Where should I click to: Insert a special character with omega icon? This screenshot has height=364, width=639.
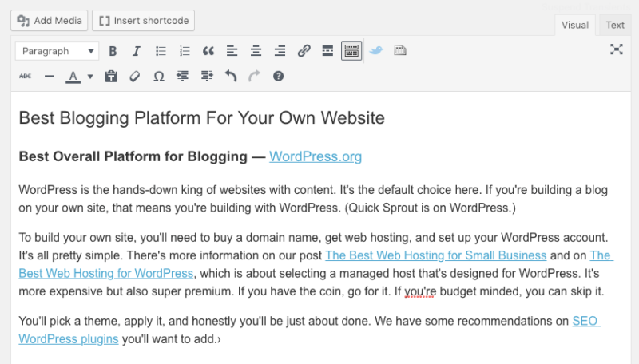point(158,77)
